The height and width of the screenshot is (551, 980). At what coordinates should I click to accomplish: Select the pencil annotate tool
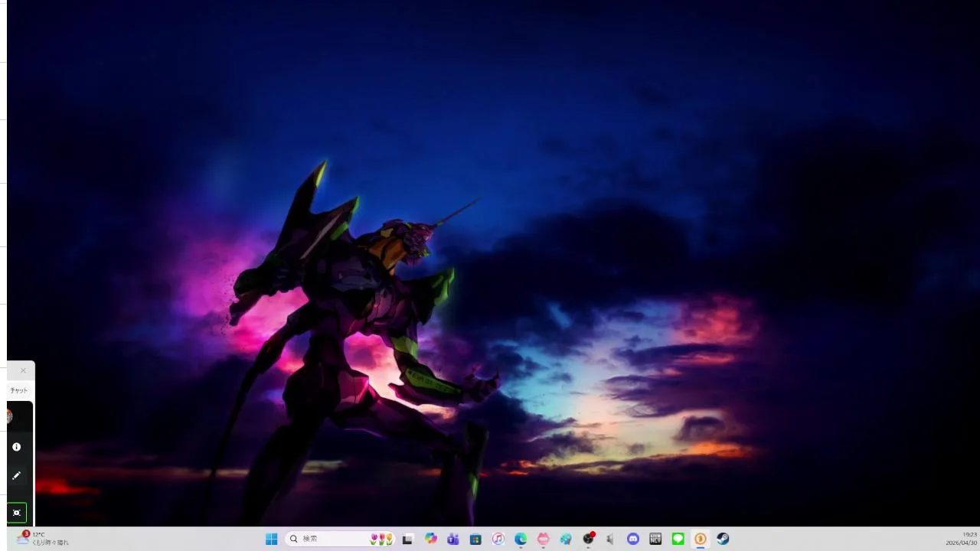(17, 476)
